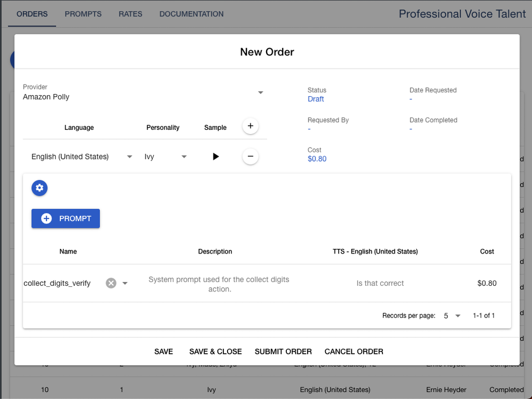Click CANCEL ORDER button
This screenshot has width=532, height=399.
point(354,352)
